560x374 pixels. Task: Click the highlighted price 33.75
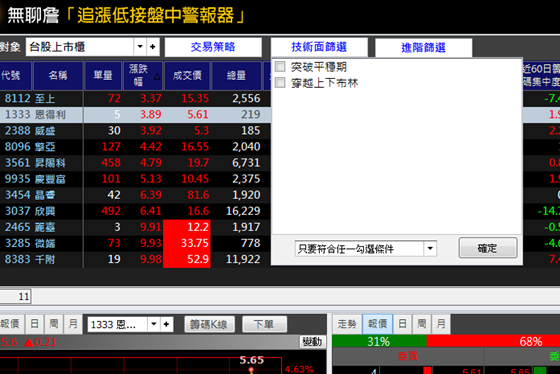click(x=187, y=243)
